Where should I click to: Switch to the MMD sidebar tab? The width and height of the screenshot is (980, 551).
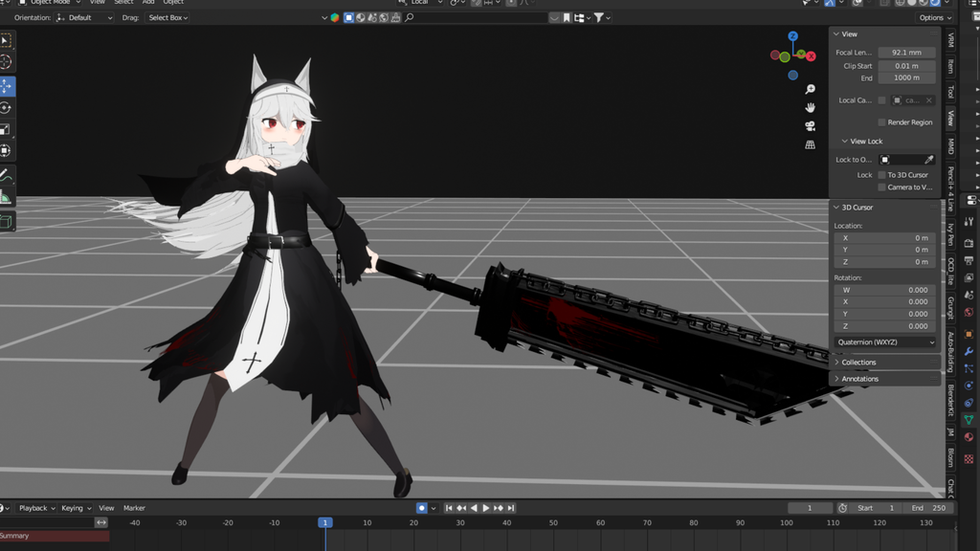[x=950, y=146]
